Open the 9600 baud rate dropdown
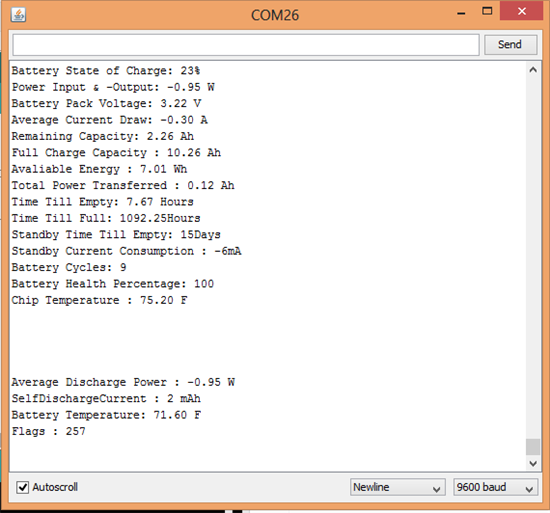The image size is (550, 513). (x=495, y=487)
